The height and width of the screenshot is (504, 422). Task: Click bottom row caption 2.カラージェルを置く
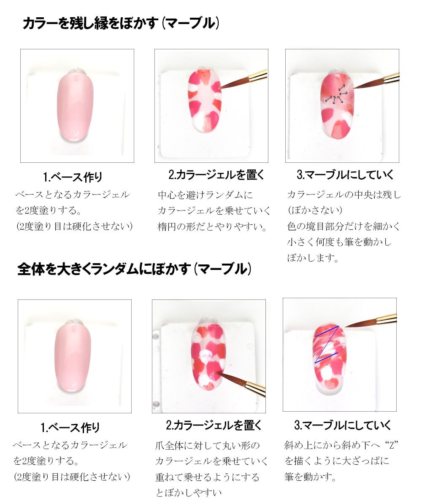(x=214, y=425)
